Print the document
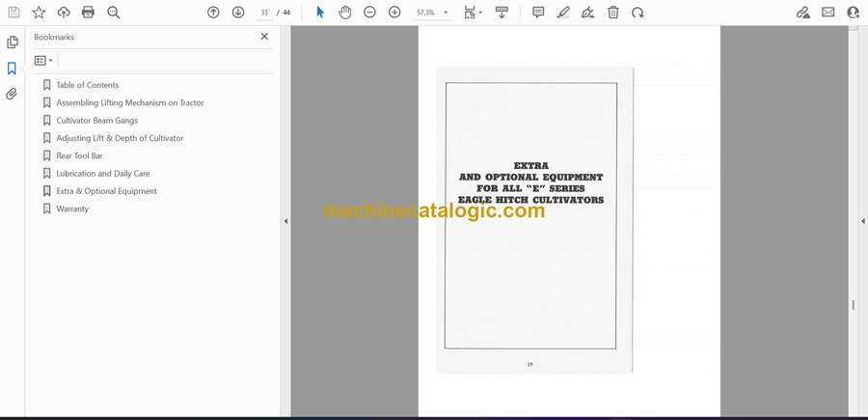This screenshot has width=868, height=420. tap(88, 13)
